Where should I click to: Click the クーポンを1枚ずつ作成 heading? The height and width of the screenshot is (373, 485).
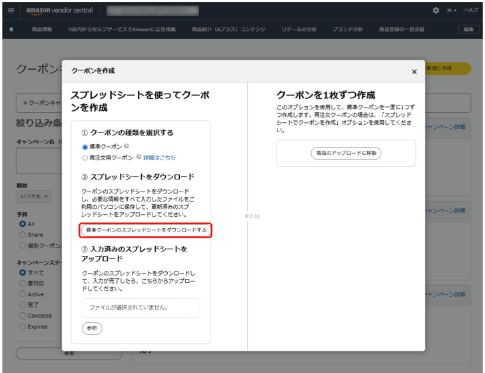click(326, 95)
